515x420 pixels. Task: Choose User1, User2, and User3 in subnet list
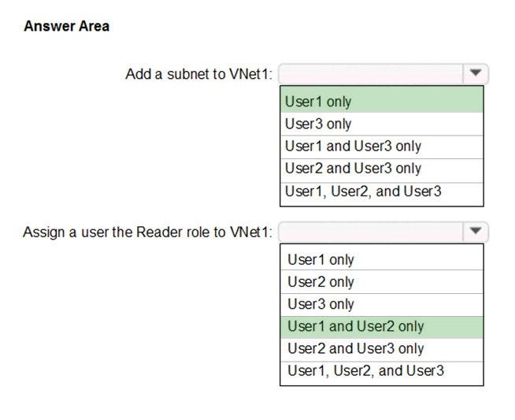point(382,192)
